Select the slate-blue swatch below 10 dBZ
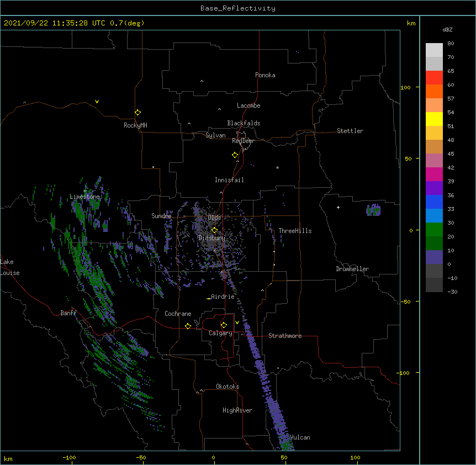476x465 pixels. click(434, 257)
